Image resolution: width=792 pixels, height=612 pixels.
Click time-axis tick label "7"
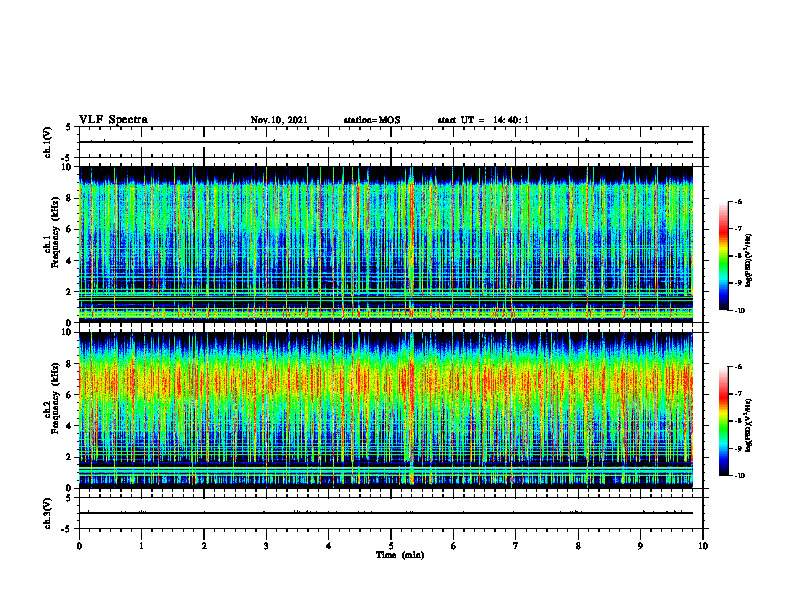[516, 546]
